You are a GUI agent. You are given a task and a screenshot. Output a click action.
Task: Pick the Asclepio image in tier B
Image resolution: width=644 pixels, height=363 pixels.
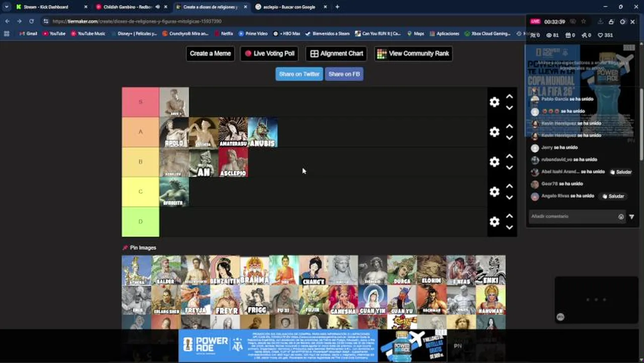tap(233, 162)
